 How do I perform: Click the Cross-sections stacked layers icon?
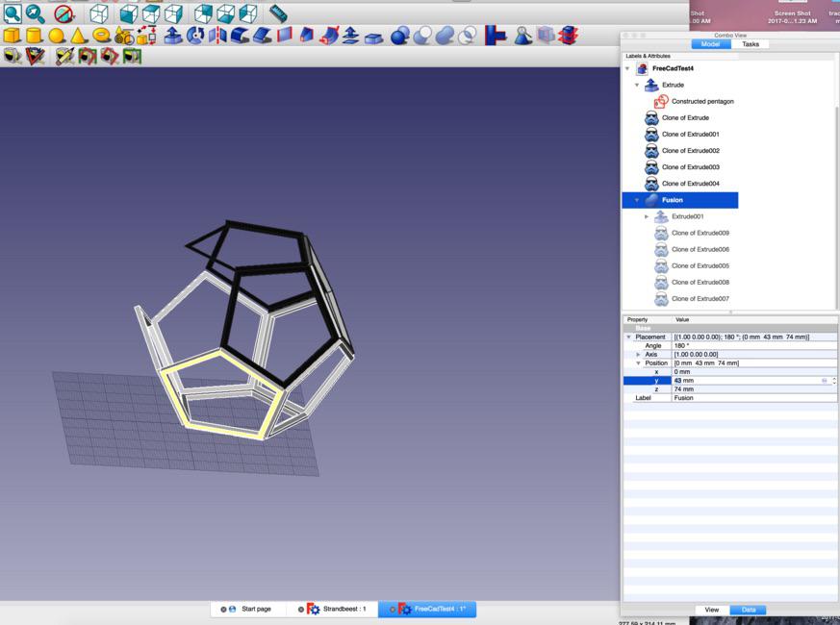569,36
